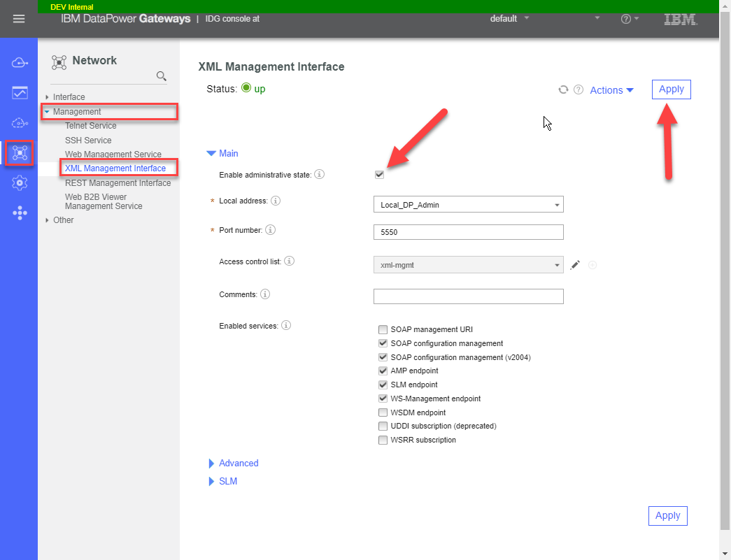Image resolution: width=731 pixels, height=560 pixels.
Task: Open the hamburger navigation menu
Action: 19,19
